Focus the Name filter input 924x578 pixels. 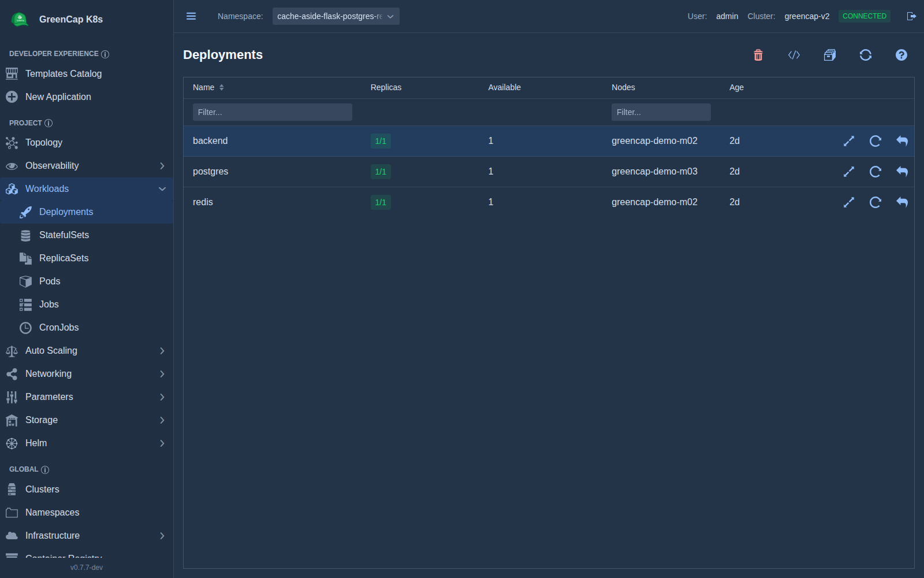pos(273,112)
